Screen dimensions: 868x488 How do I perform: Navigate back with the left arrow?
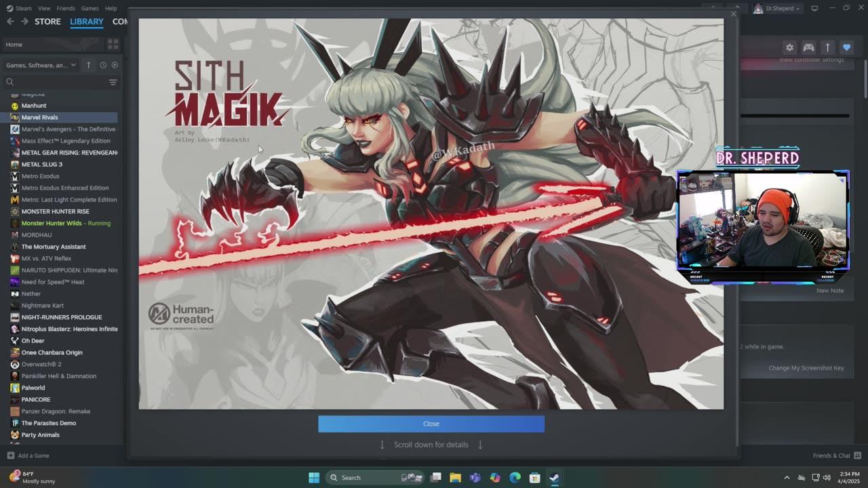point(10,22)
